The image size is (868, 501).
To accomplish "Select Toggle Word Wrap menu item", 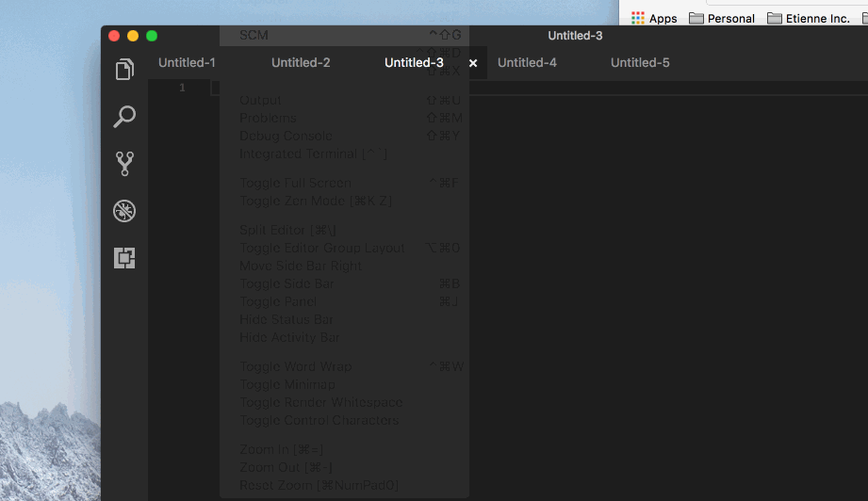I will click(x=344, y=366).
